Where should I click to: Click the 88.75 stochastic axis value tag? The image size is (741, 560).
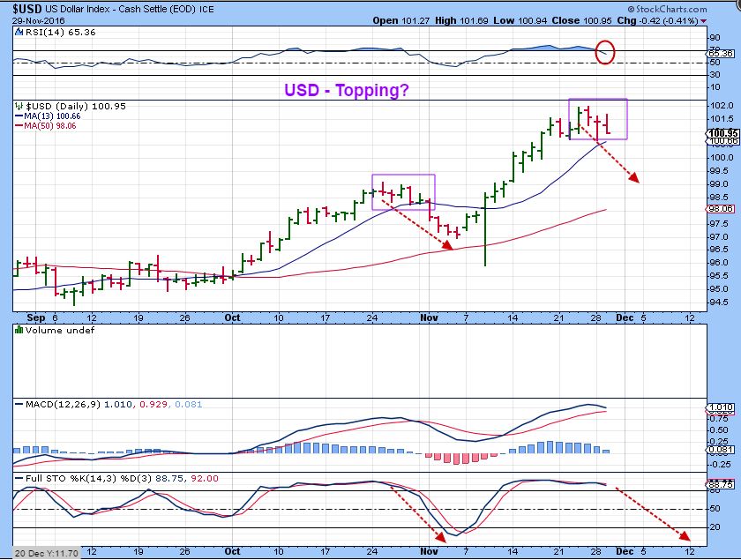click(x=722, y=484)
